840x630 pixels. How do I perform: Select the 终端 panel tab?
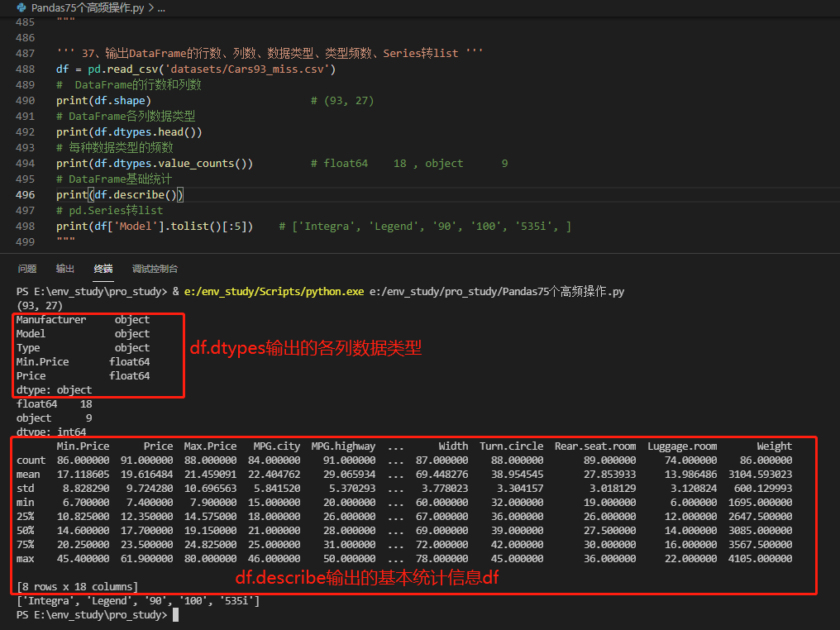103,269
